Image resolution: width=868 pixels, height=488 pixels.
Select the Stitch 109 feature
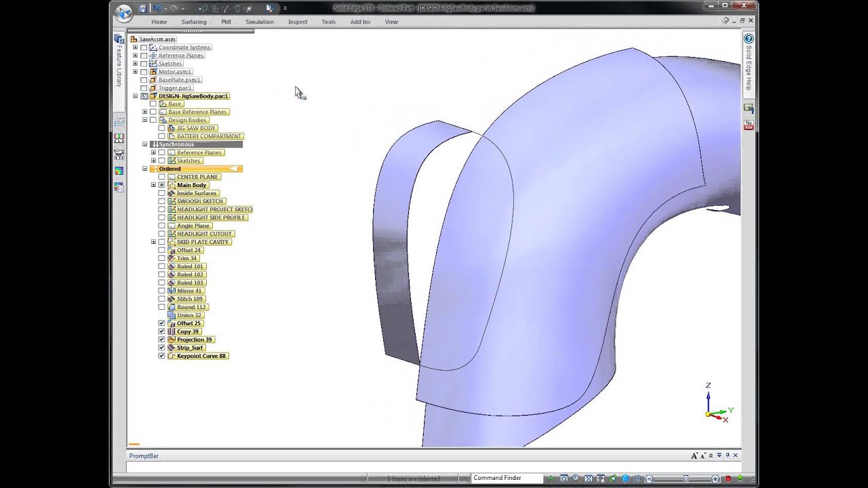pos(190,299)
